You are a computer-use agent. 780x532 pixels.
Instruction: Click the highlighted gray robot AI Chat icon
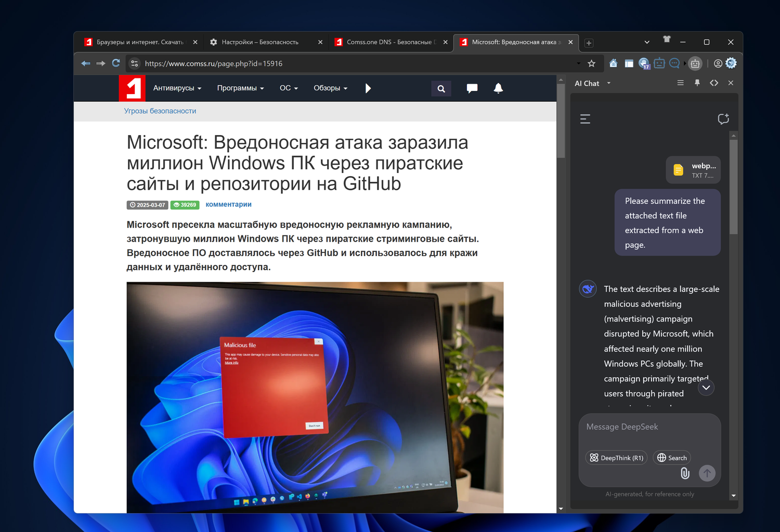(x=695, y=63)
